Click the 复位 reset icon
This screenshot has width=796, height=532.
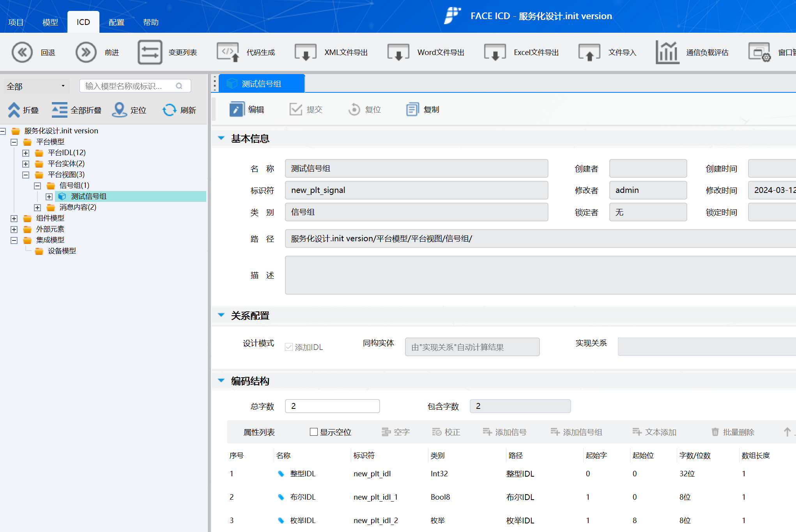coord(354,110)
